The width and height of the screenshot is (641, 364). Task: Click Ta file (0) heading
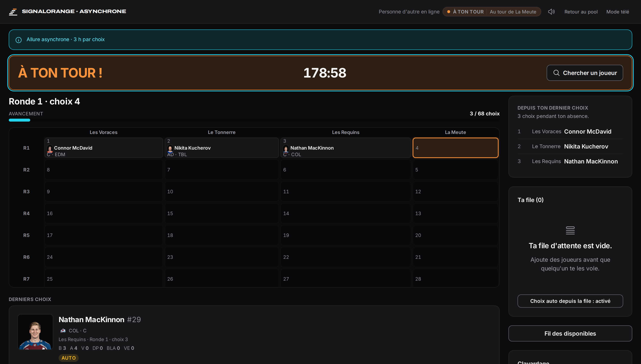coord(530,200)
